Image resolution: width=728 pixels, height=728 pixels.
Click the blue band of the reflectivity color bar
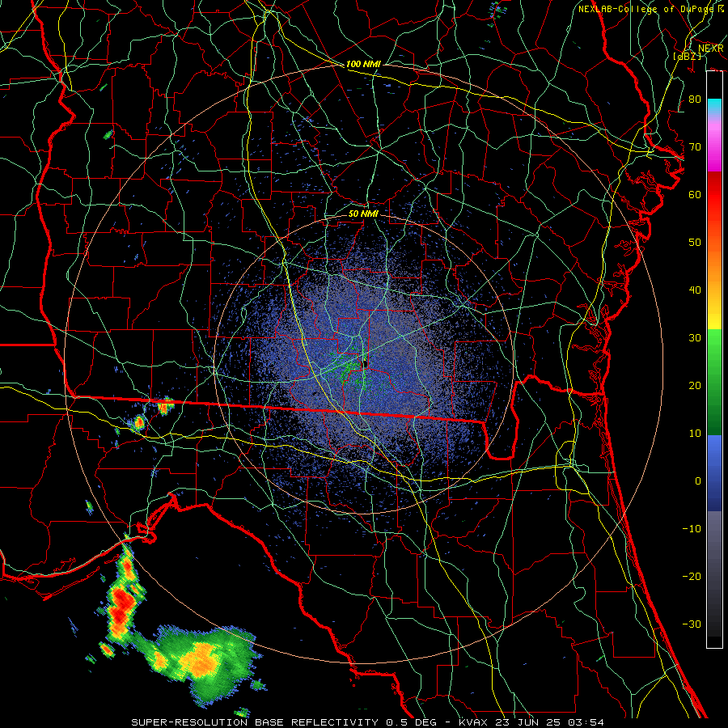click(714, 473)
